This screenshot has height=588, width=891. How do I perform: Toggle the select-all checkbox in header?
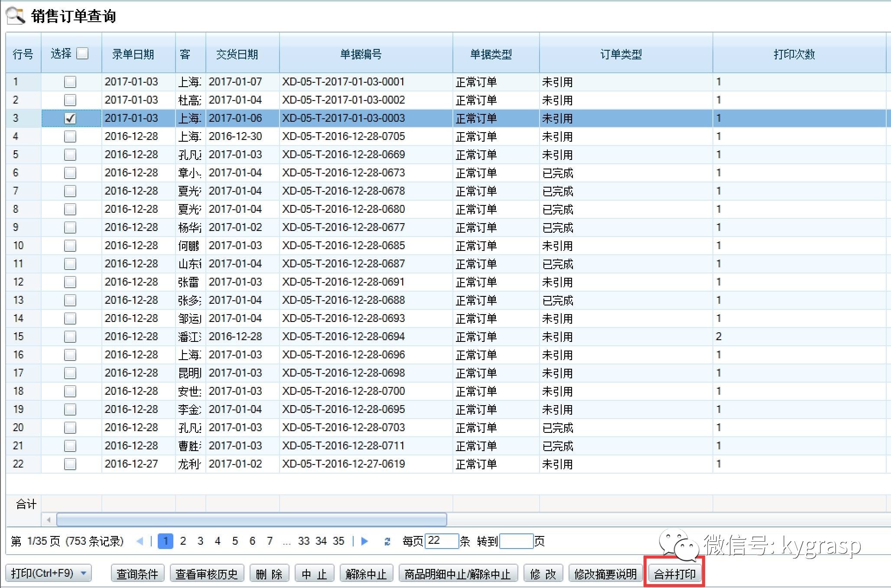click(x=82, y=54)
